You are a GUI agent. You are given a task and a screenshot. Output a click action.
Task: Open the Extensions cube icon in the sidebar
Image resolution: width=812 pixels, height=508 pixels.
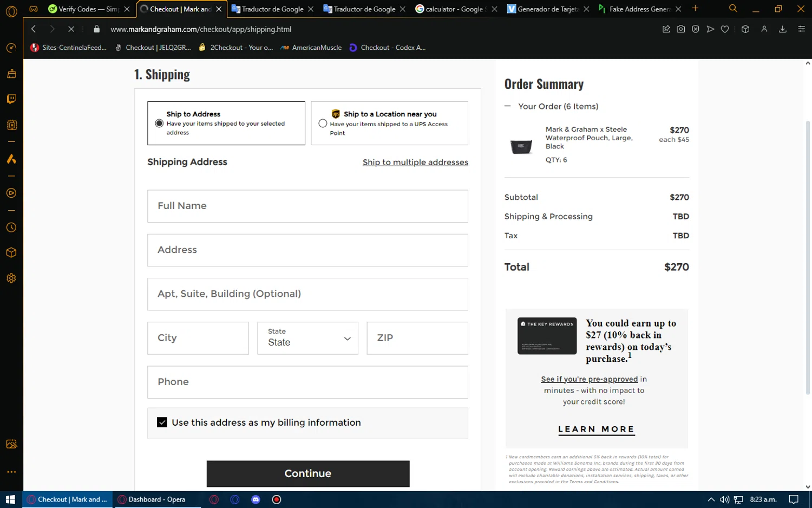tap(11, 253)
